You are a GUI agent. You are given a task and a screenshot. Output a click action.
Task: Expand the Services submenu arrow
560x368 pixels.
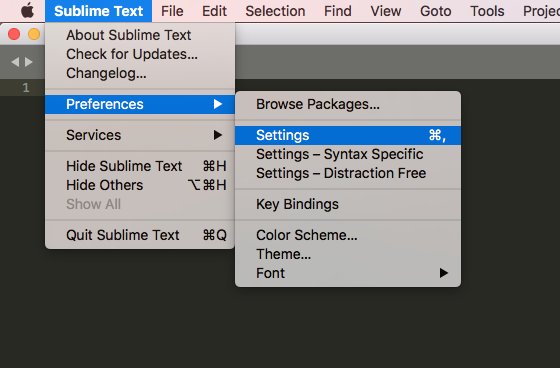point(218,135)
